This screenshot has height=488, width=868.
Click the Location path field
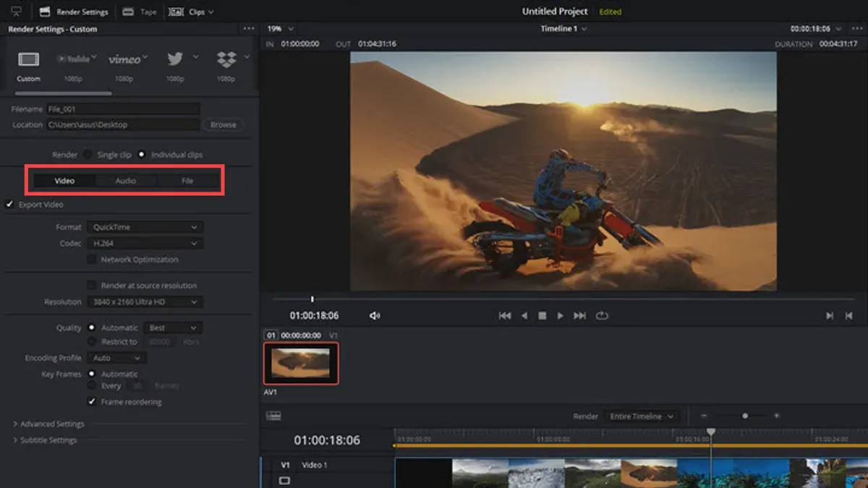pyautogui.click(x=122, y=125)
